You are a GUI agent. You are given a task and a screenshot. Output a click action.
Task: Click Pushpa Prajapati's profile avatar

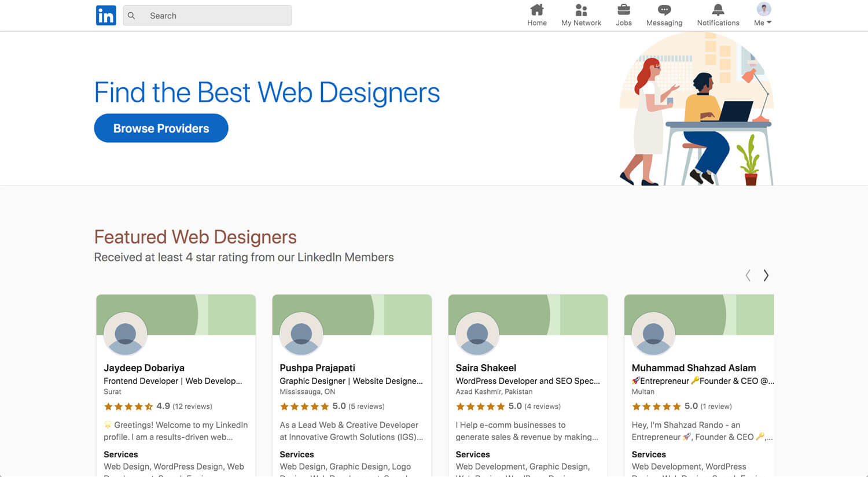pyautogui.click(x=301, y=334)
